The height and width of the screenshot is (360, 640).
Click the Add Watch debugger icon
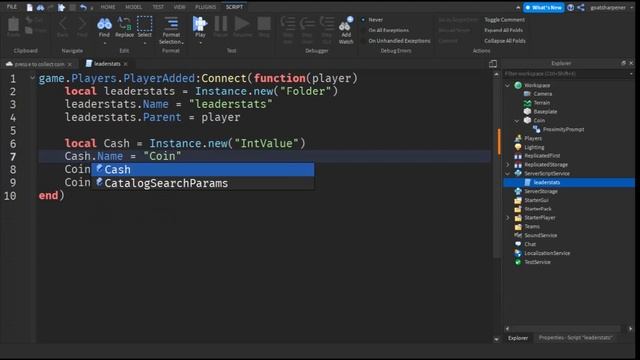pyautogui.click(x=346, y=30)
